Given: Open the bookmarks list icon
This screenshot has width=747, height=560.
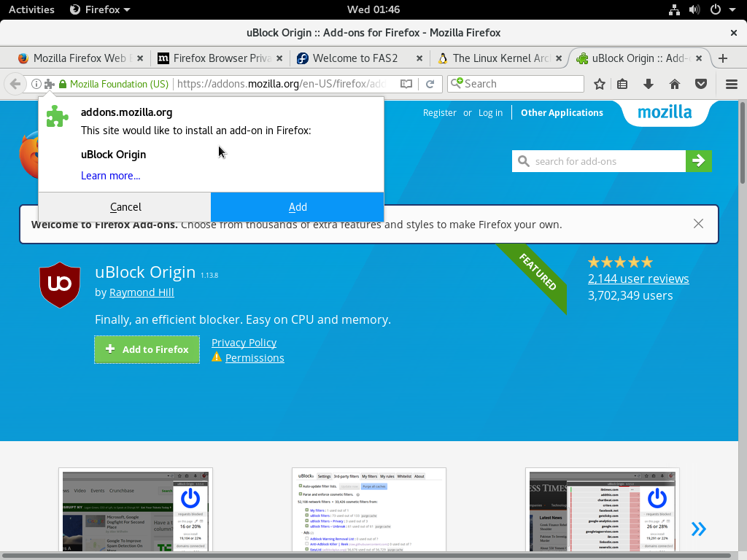Looking at the screenshot, I should click(622, 85).
